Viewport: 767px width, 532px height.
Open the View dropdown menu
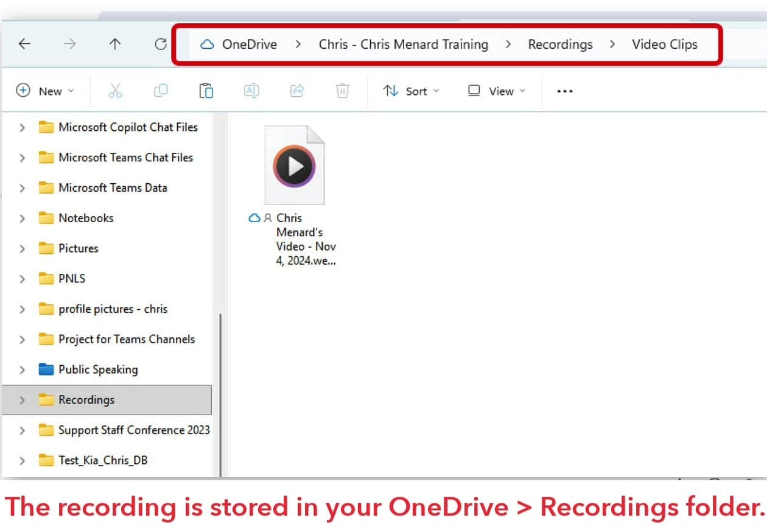point(497,91)
